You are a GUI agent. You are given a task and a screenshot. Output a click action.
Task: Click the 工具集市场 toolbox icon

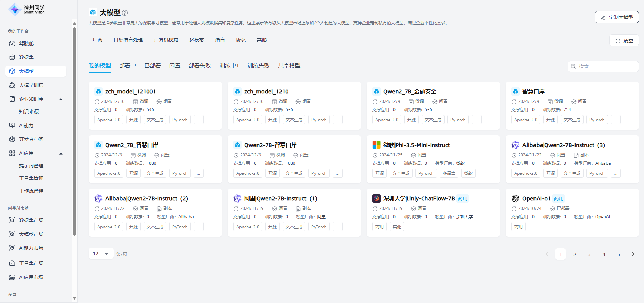pyautogui.click(x=12, y=263)
